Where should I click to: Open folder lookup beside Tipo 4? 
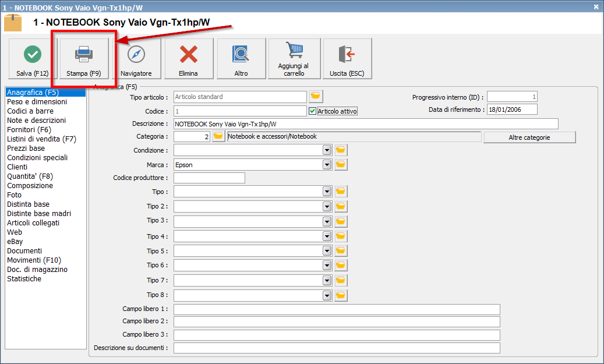[341, 236]
